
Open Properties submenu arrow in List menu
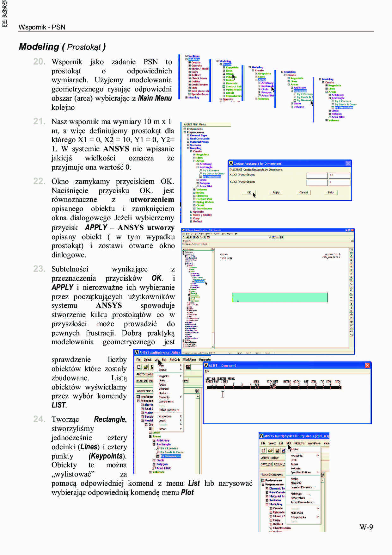tap(181, 416)
